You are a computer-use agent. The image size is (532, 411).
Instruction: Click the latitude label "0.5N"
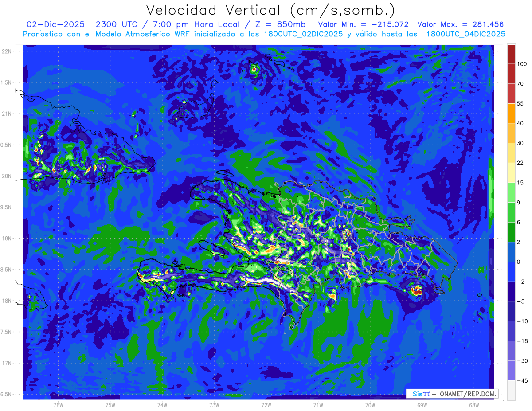point(7,145)
